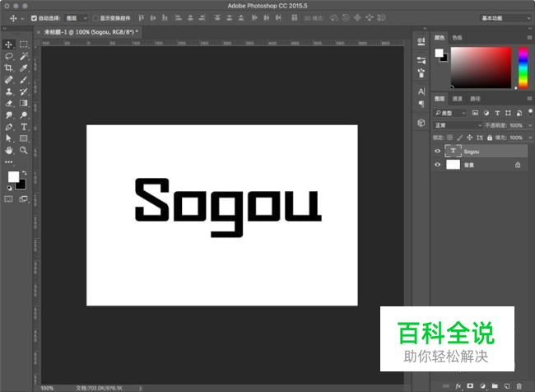Select the Rectangle shape tool

pos(24,138)
